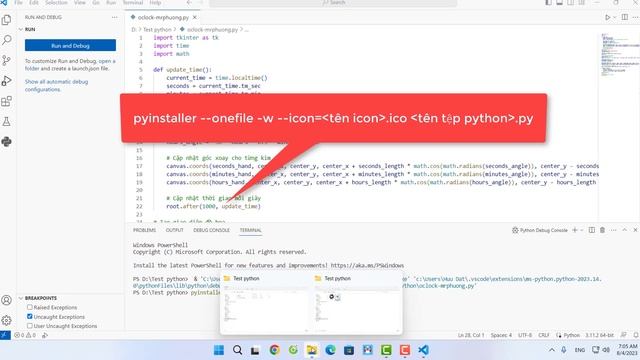Image resolution: width=640 pixels, height=360 pixels.
Task: Toggle the bottom panel layout icon
Action: pos(560,2)
